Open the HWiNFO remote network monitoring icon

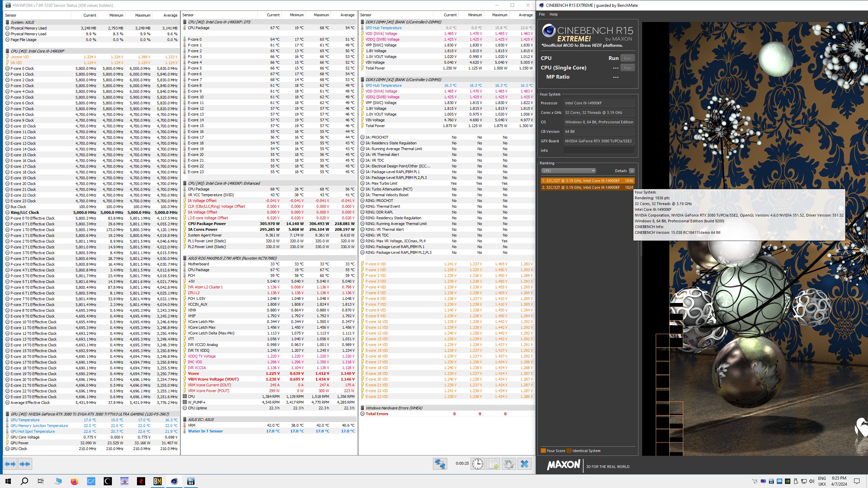point(440,464)
